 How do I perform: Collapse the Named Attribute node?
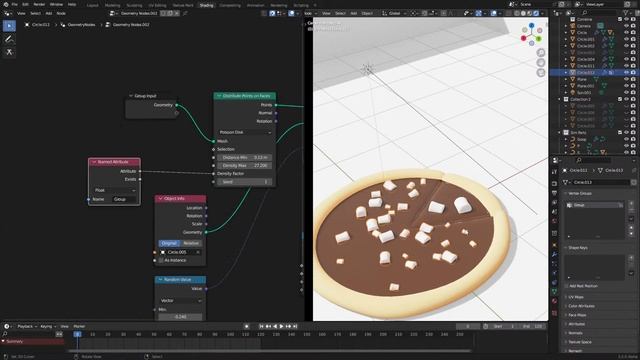click(94, 162)
